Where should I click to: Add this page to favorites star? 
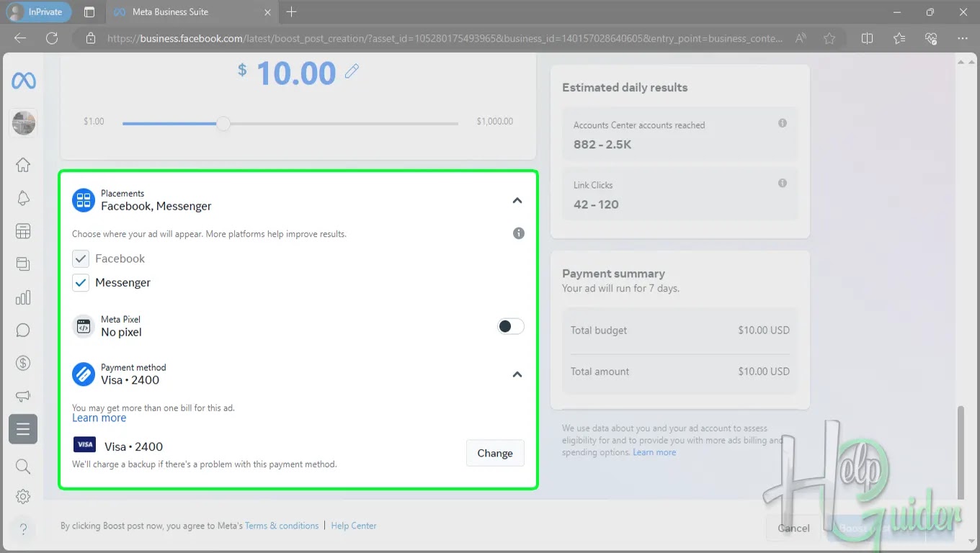coord(829,38)
